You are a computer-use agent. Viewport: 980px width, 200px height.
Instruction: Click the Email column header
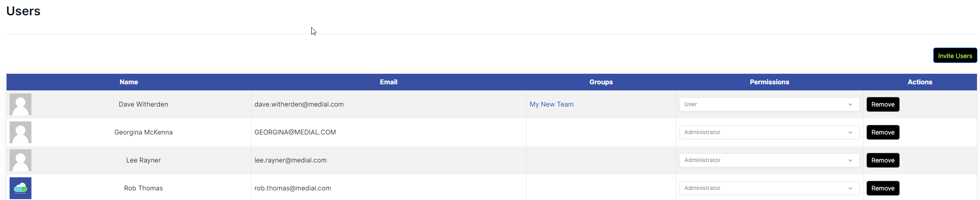coord(389,82)
